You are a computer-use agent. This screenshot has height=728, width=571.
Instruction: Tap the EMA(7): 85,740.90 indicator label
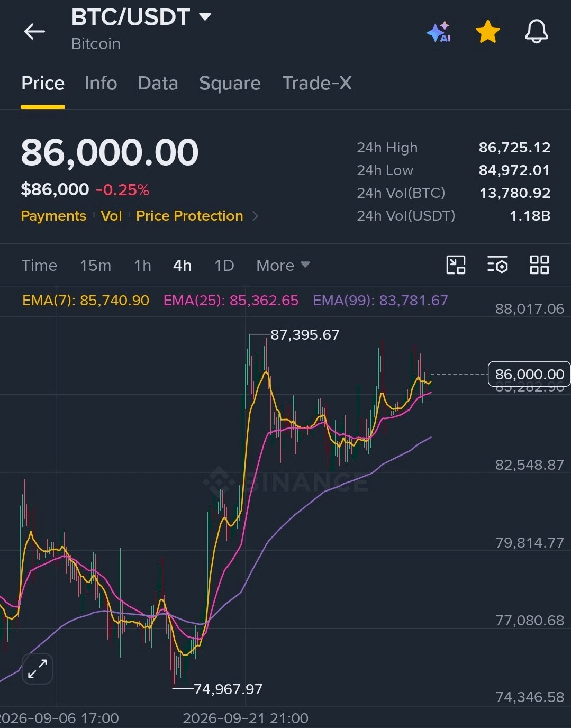(86, 301)
